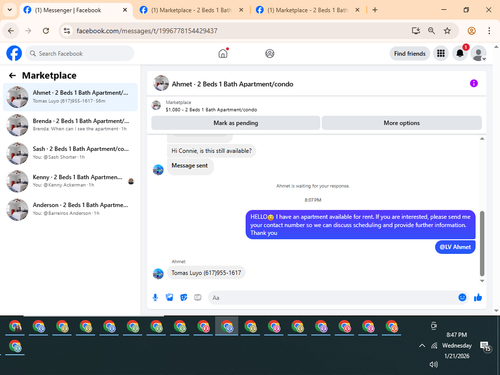
Task: Click the Find friends button
Action: coord(410,53)
